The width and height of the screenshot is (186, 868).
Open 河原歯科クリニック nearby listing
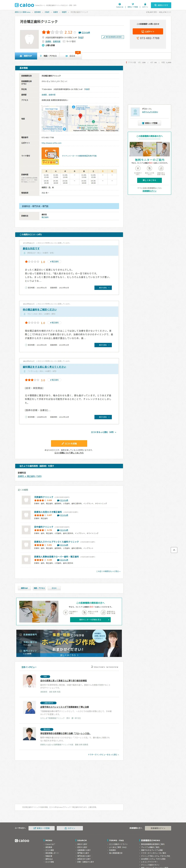(44, 497)
